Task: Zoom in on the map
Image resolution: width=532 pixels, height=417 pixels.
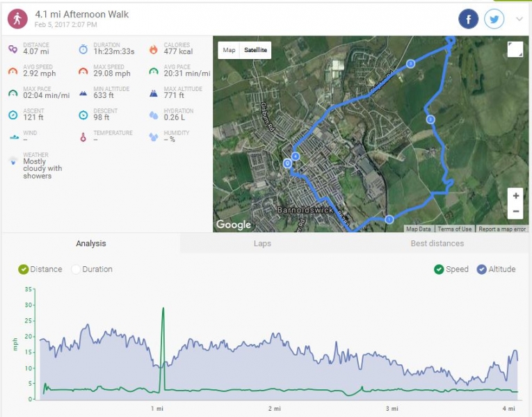Action: click(516, 195)
